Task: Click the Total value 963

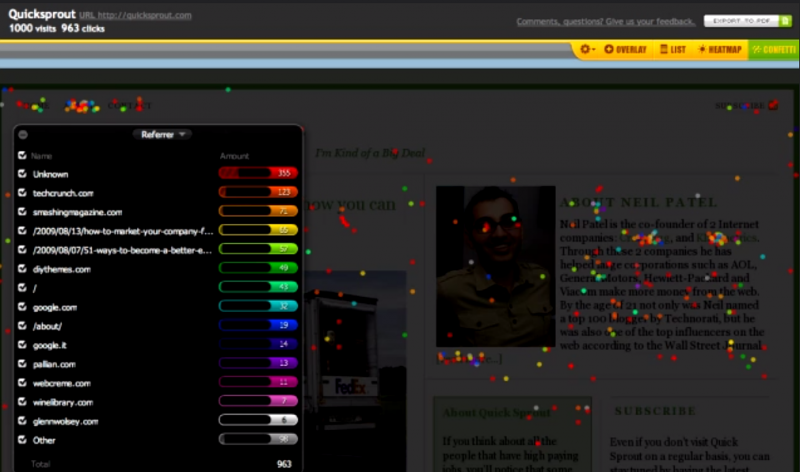Action: 284,464
